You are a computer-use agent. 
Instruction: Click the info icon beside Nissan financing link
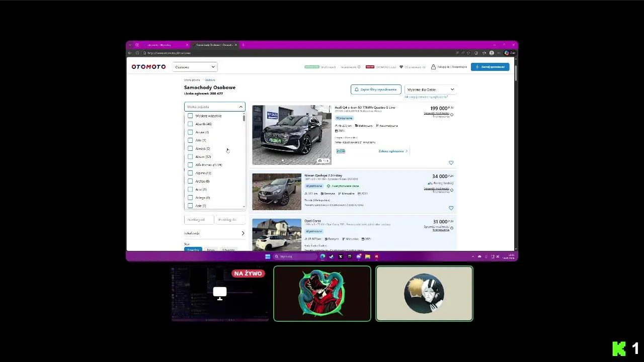tap(452, 190)
